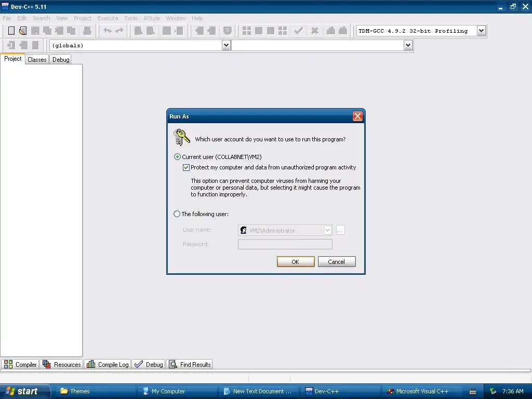
Task: Open the AStyle menu
Action: point(151,18)
